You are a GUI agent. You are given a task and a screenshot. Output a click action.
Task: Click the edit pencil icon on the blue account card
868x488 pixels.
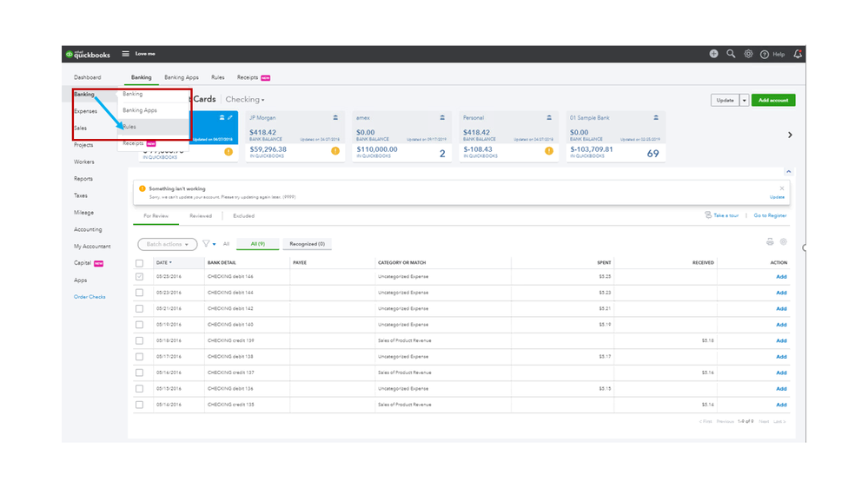pos(230,117)
